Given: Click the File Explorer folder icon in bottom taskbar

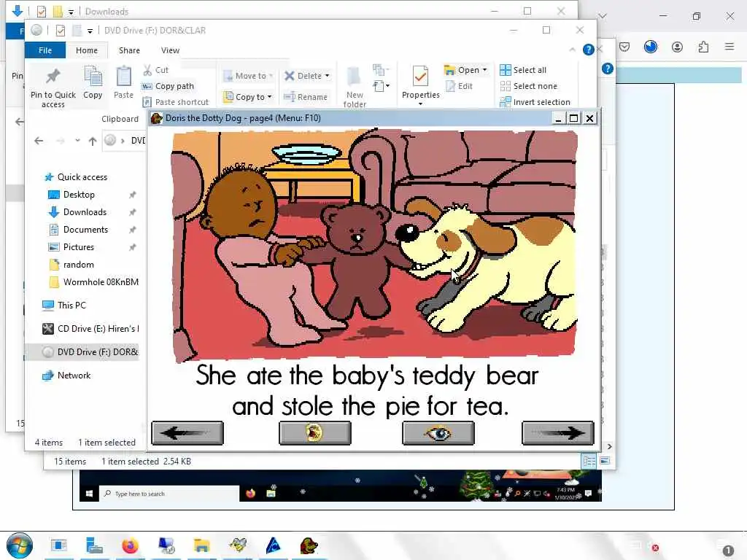Looking at the screenshot, I should coord(201,545).
